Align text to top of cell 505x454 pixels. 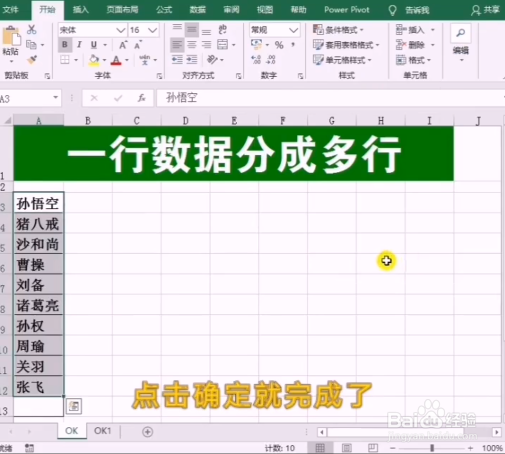pyautogui.click(x=177, y=29)
